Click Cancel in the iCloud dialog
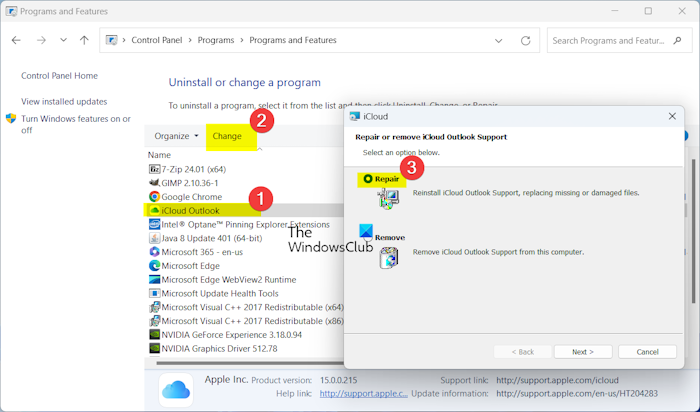Viewport: 700px width, 412px height. [647, 352]
